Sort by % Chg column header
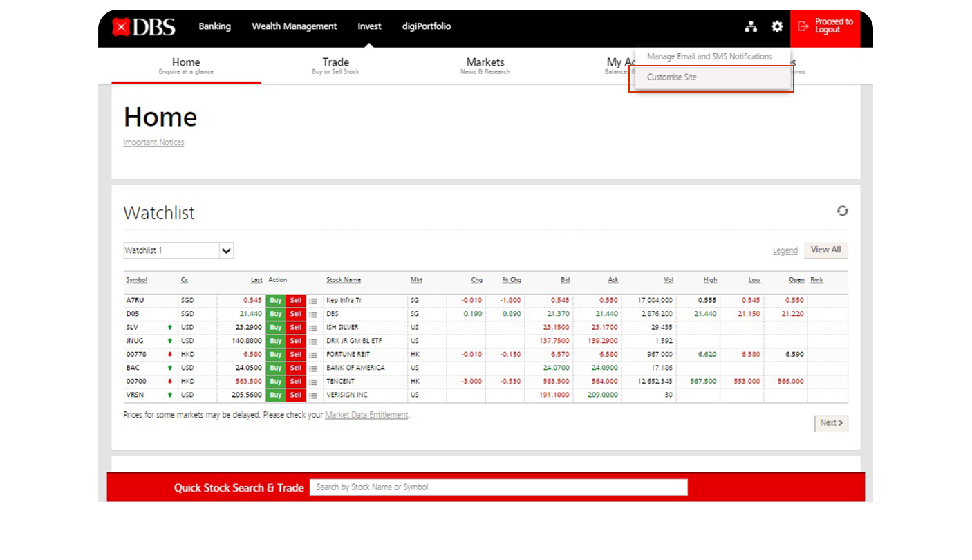The height and width of the screenshot is (560, 972). pyautogui.click(x=512, y=280)
